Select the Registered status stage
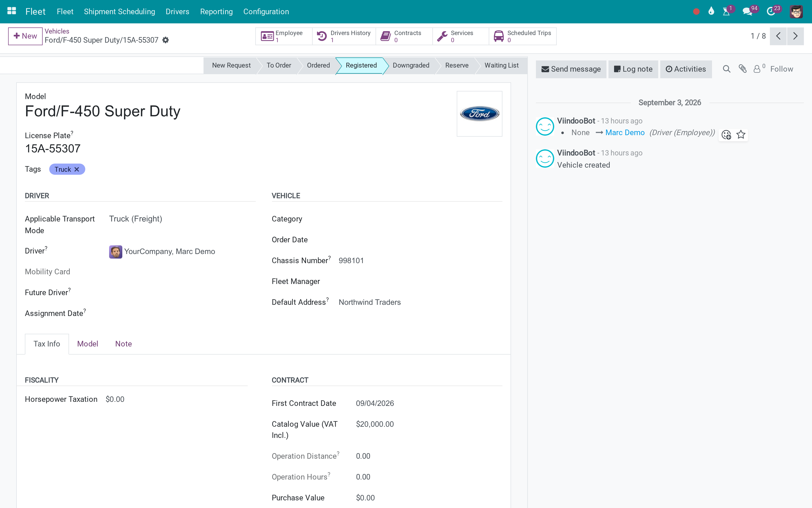The height and width of the screenshot is (508, 812). tap(361, 65)
